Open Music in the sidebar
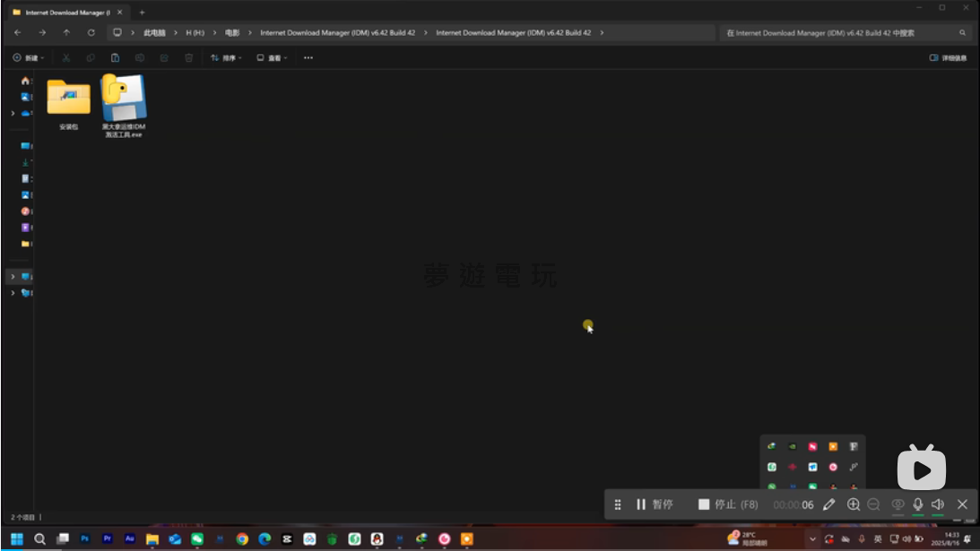This screenshot has width=980, height=551. (x=26, y=211)
